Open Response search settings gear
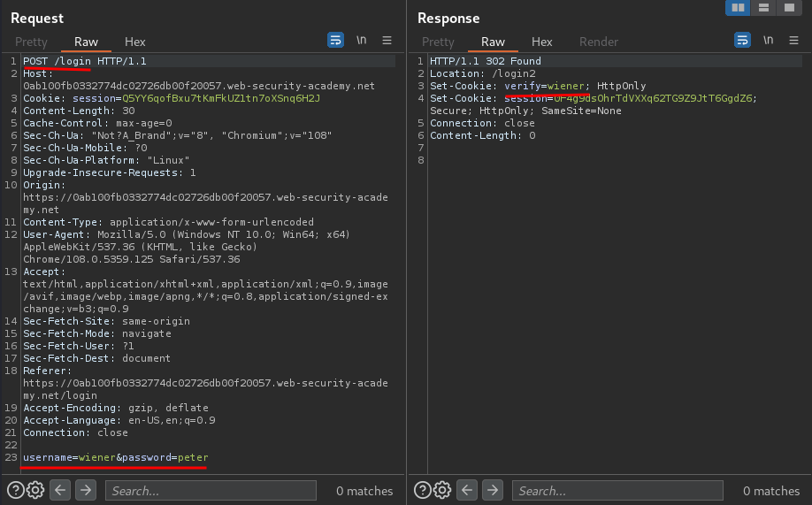 (x=442, y=490)
